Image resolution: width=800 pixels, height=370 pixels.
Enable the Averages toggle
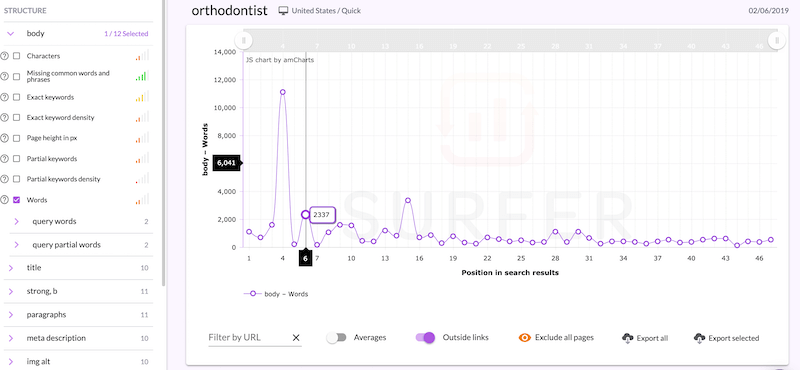(x=337, y=337)
